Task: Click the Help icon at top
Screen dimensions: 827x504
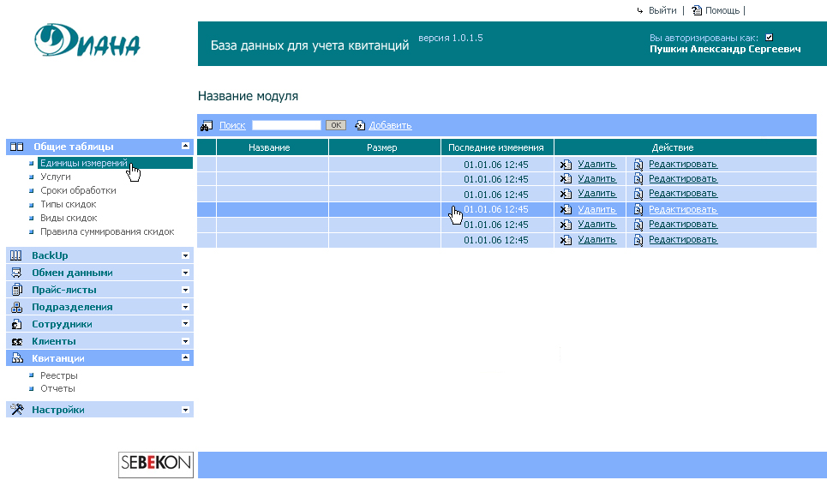Action: click(x=697, y=10)
